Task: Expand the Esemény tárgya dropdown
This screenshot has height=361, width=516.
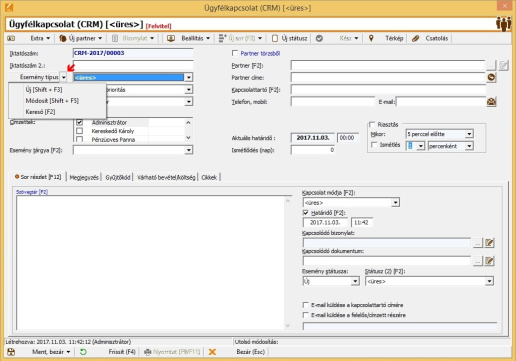Action: point(189,150)
